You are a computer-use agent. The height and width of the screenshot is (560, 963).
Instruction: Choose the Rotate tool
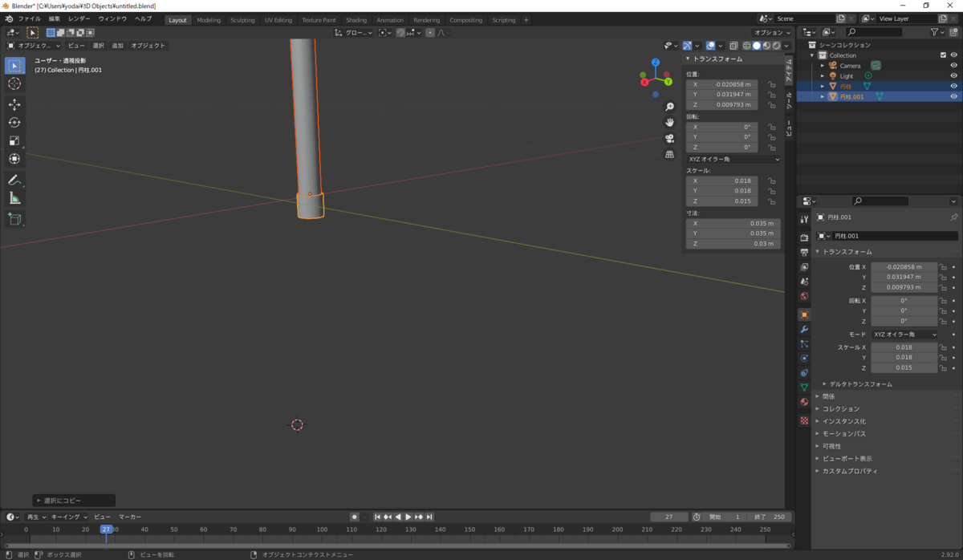pos(14,122)
